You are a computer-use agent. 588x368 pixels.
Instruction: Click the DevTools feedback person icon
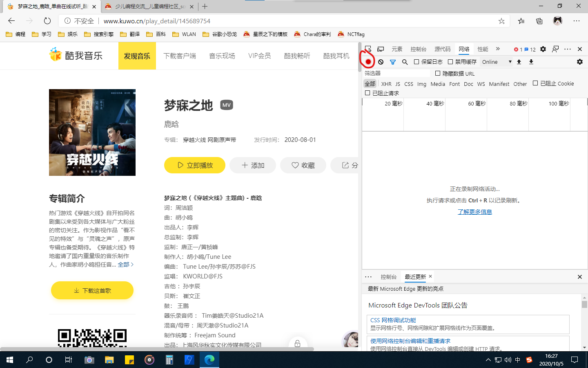click(555, 49)
